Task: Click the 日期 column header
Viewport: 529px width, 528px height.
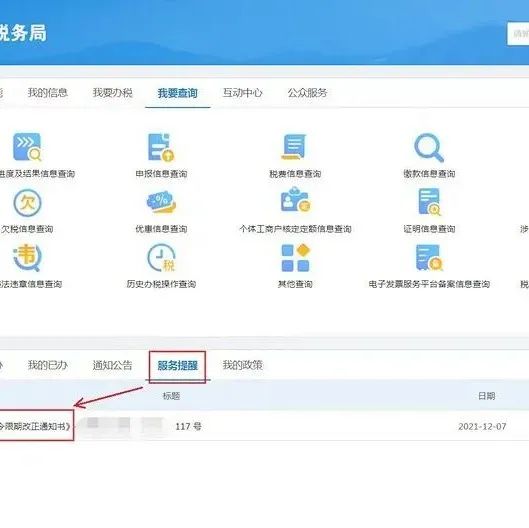Action: tap(486, 396)
